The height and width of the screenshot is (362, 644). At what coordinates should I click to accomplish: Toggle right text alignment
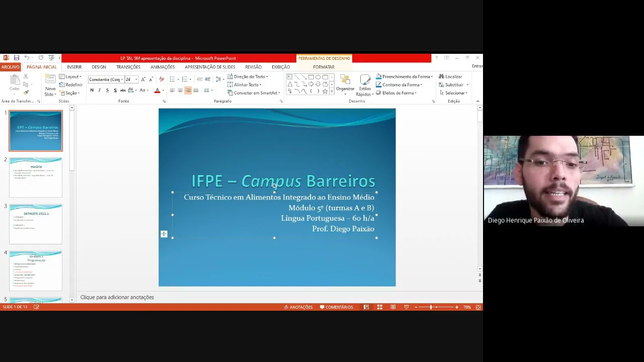tap(188, 90)
